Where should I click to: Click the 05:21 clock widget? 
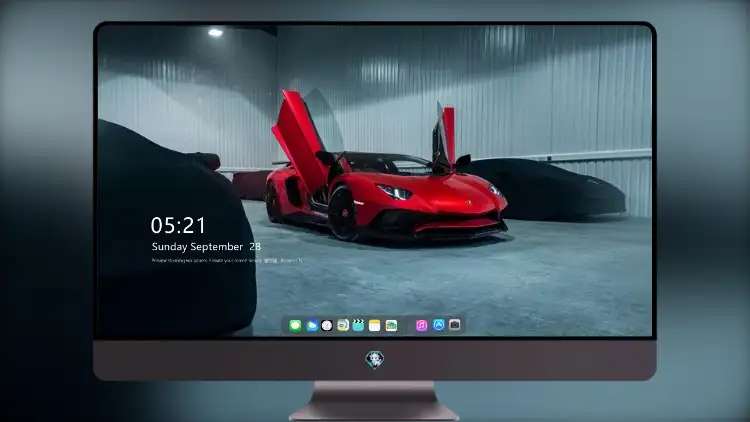tap(178, 225)
